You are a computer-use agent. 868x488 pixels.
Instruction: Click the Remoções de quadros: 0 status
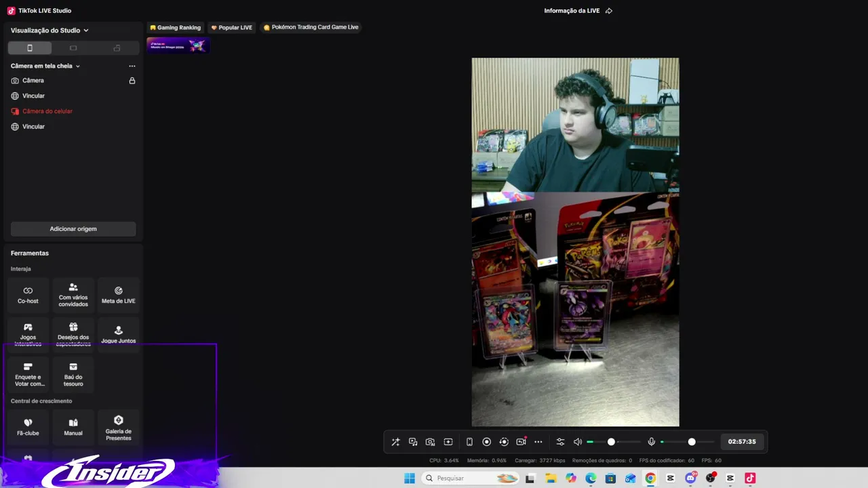(602, 461)
